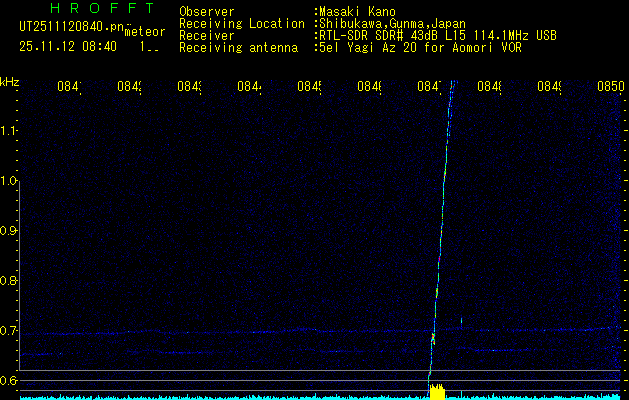The image size is (629, 400).
Task: Click the 0.8 frequency axis label
Action: click(x=9, y=281)
